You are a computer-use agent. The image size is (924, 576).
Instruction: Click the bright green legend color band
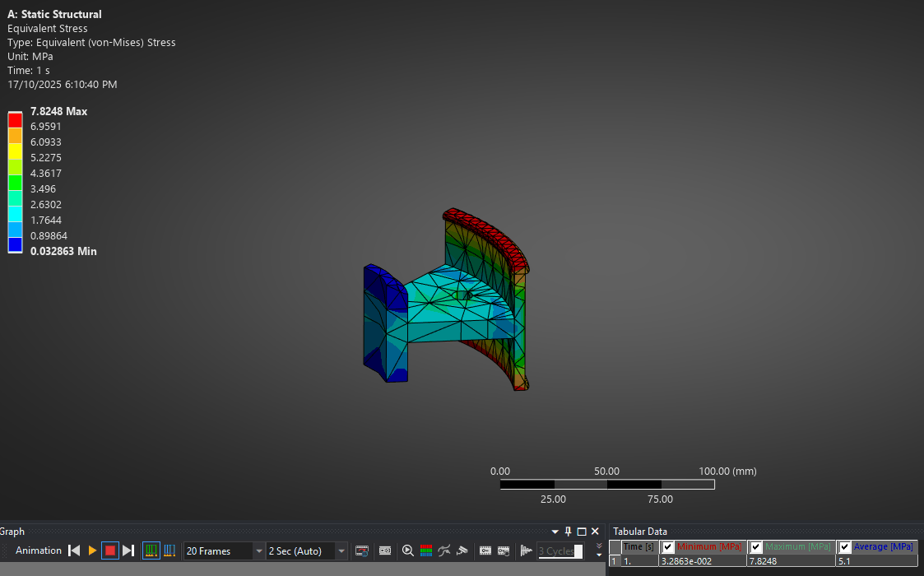point(15,183)
